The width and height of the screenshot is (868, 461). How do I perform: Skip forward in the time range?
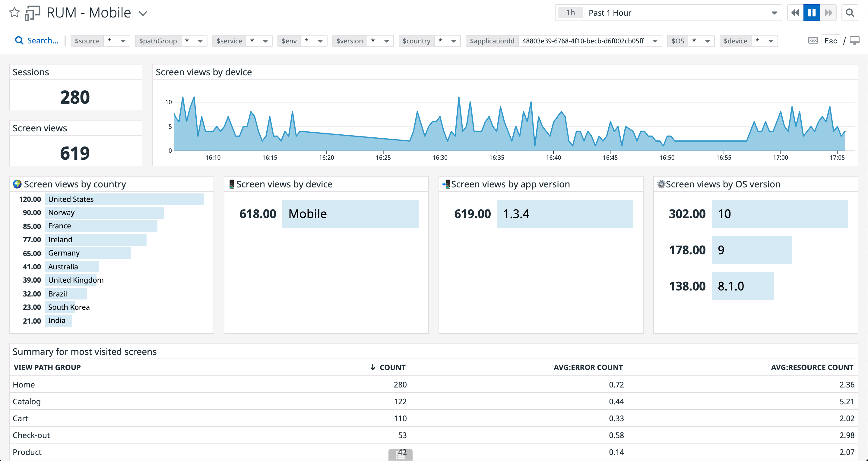point(828,12)
